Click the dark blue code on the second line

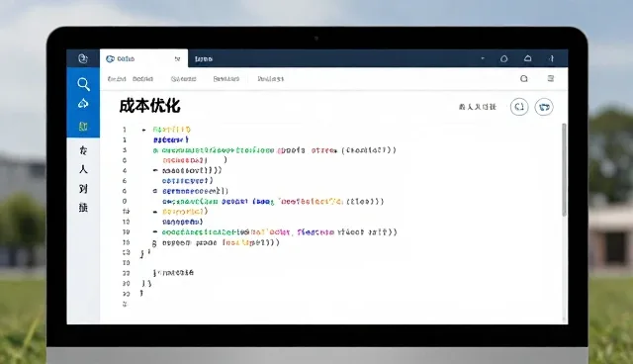tap(171, 140)
